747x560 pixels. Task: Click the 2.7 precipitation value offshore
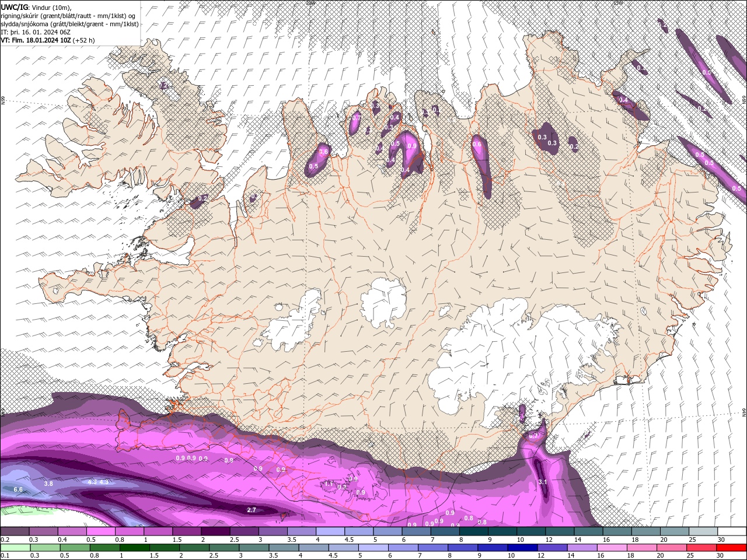[252, 510]
